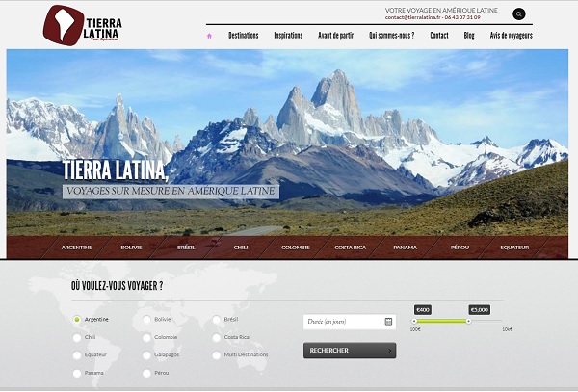Open the Blog page
This screenshot has width=578, height=392.
(469, 36)
